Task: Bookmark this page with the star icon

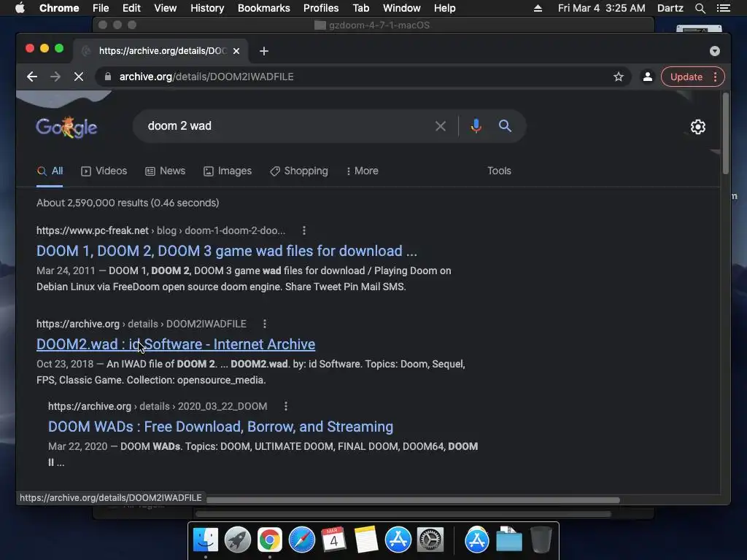Action: 619,77
